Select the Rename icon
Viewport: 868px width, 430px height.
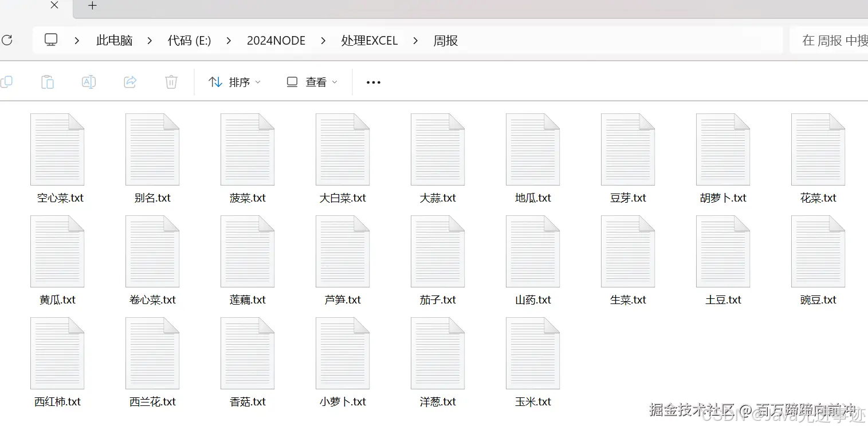click(88, 82)
